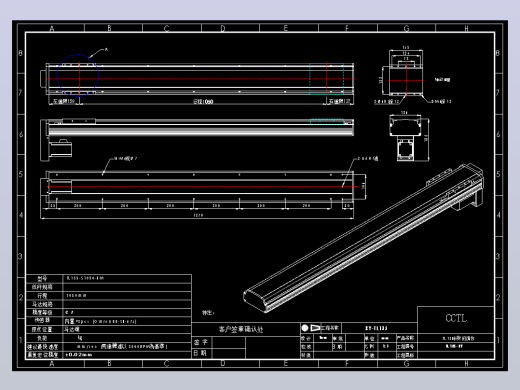Select the '负载' row label
Screen dimensions: 520x390
42,338
